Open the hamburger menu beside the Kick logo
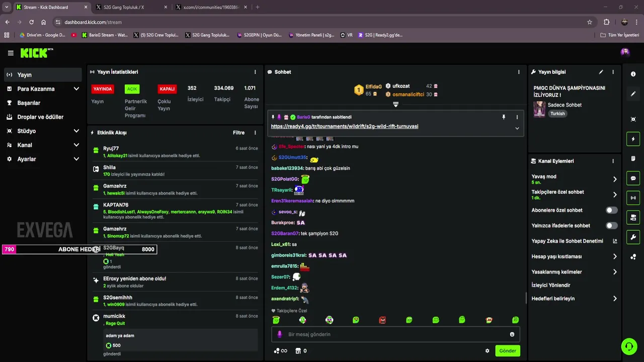The image size is (644, 362). click(x=11, y=53)
